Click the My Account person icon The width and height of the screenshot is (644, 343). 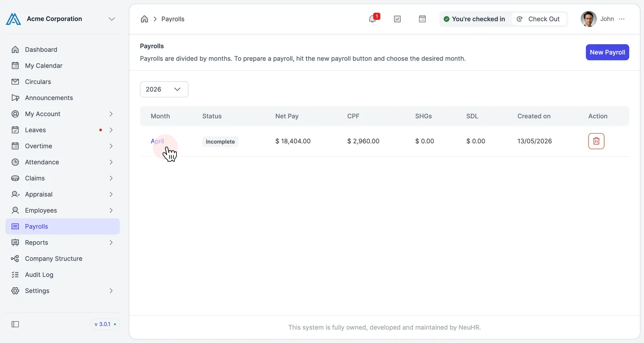pyautogui.click(x=15, y=114)
